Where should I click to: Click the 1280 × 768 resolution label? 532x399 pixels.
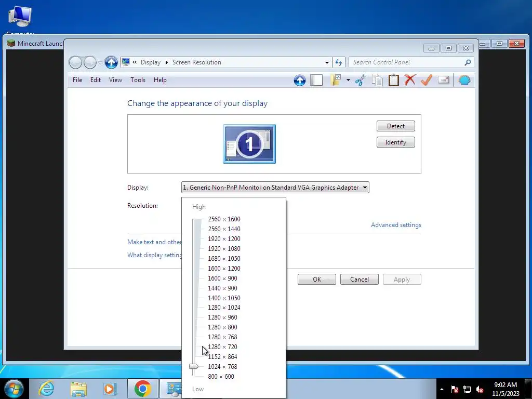[x=222, y=337]
